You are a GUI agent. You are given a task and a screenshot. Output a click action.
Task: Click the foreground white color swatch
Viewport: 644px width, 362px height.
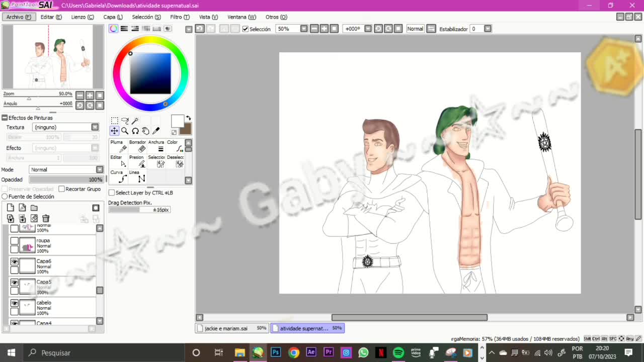pyautogui.click(x=177, y=121)
